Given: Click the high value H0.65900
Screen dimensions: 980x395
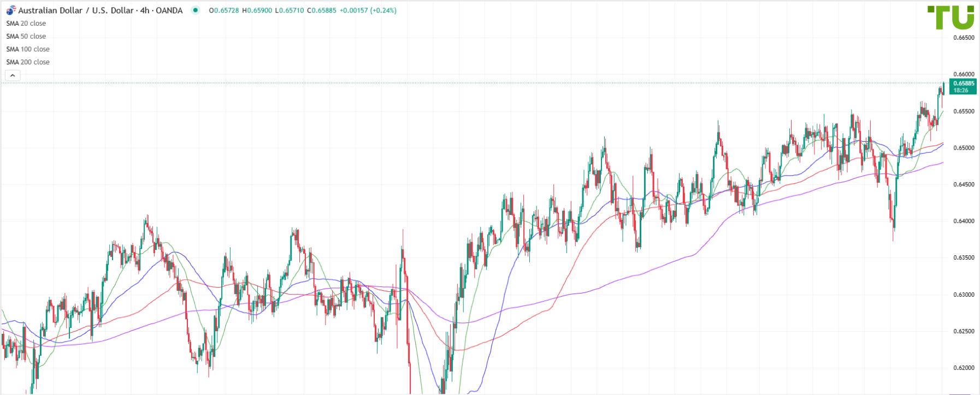Looking at the screenshot, I should coord(257,10).
